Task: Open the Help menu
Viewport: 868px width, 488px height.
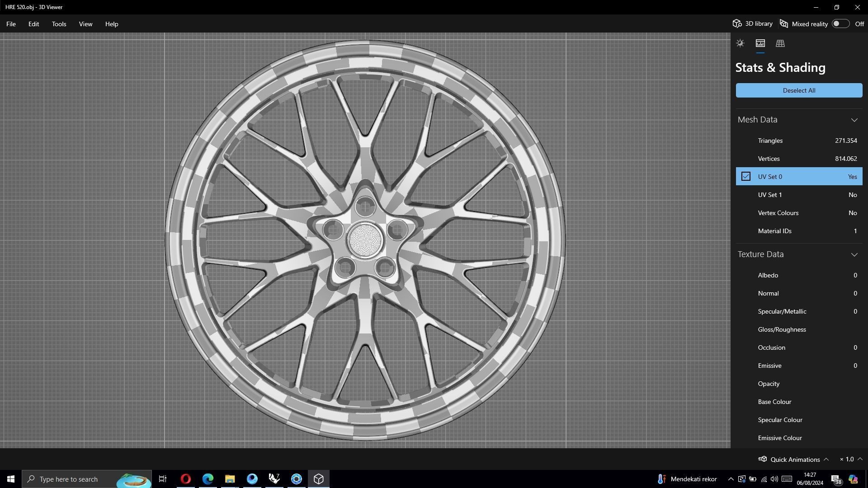Action: (x=112, y=24)
